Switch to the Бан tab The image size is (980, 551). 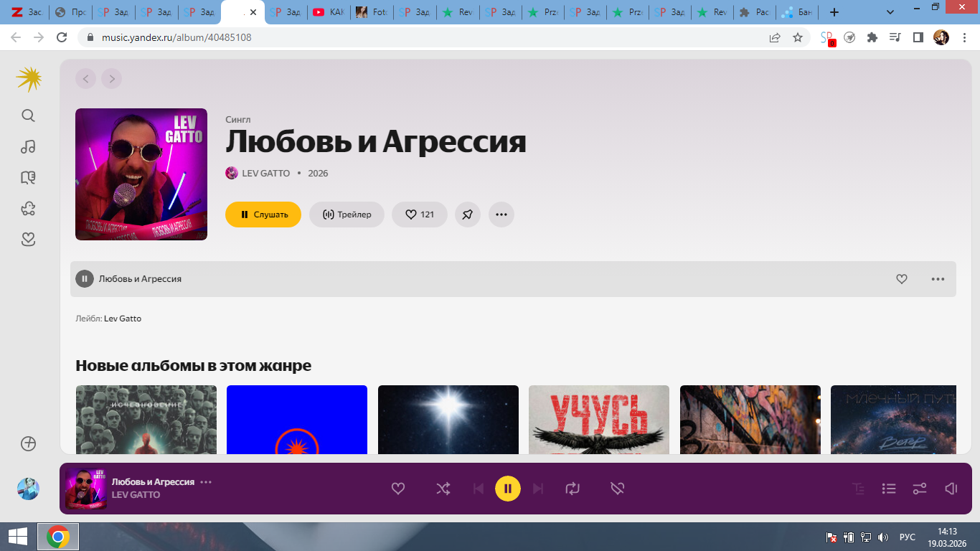797,12
